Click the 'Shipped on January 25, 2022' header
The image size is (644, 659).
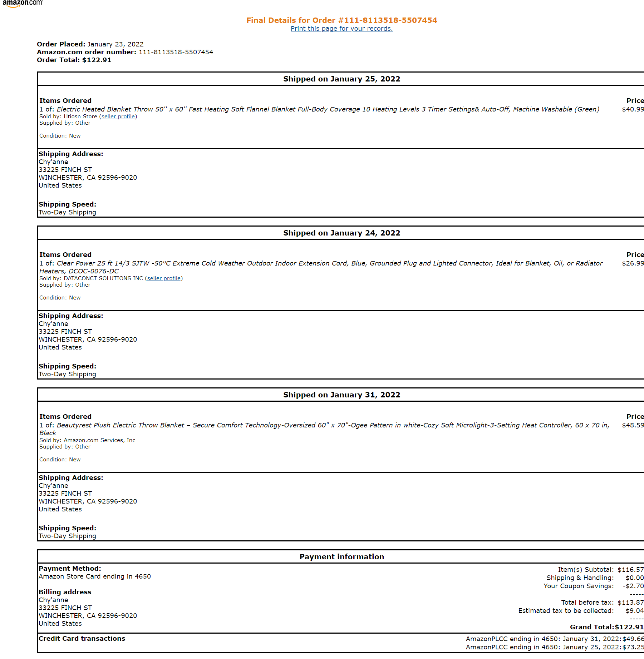tap(341, 79)
